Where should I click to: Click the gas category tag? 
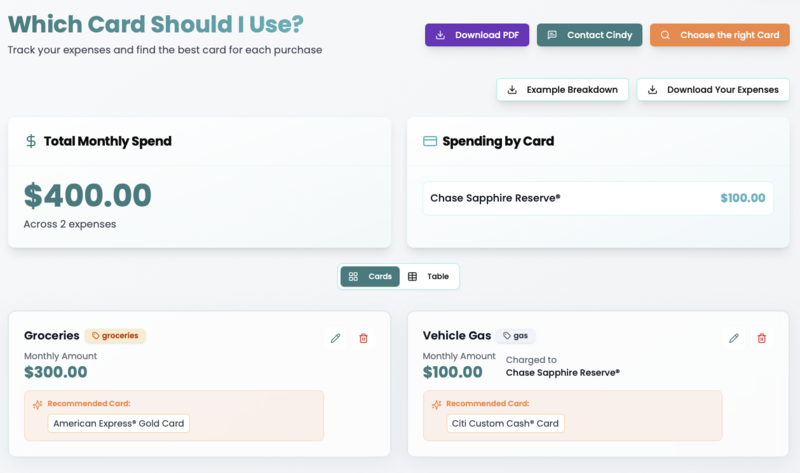click(515, 336)
